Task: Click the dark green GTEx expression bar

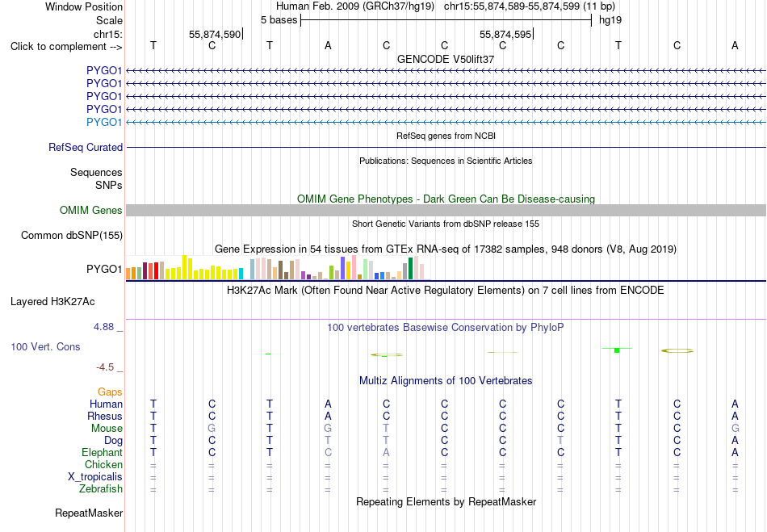Action: 410,269
